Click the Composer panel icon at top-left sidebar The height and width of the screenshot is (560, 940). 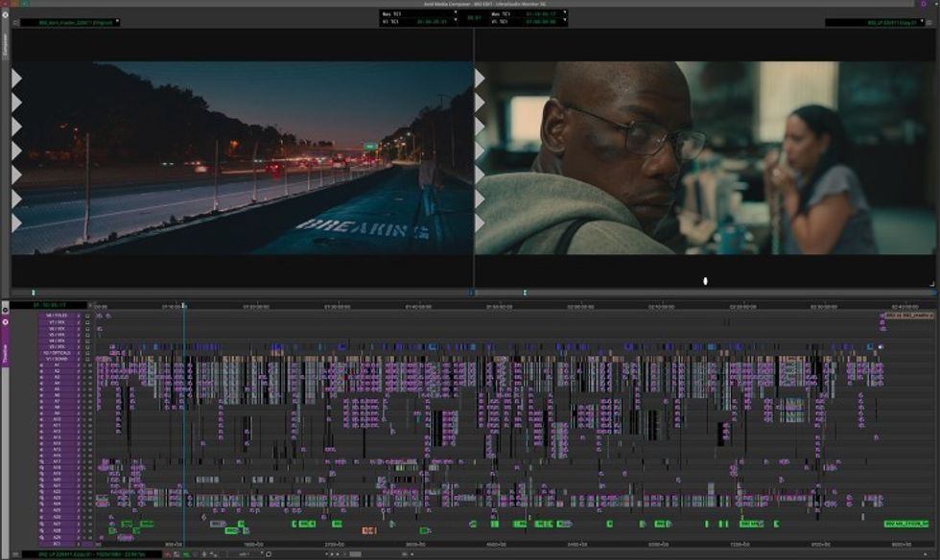(x=6, y=14)
